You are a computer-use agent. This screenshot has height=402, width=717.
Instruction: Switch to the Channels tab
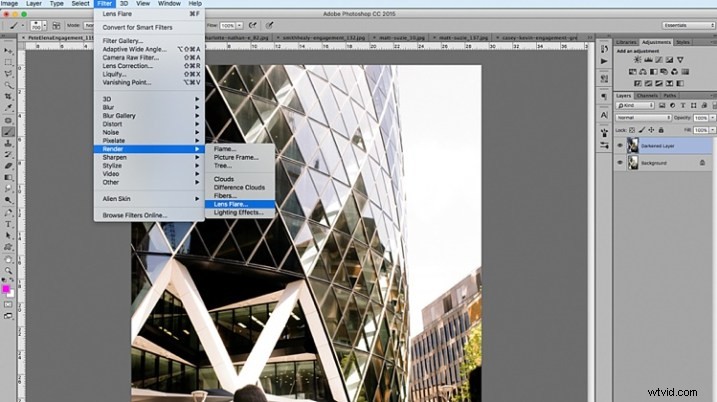tap(647, 96)
